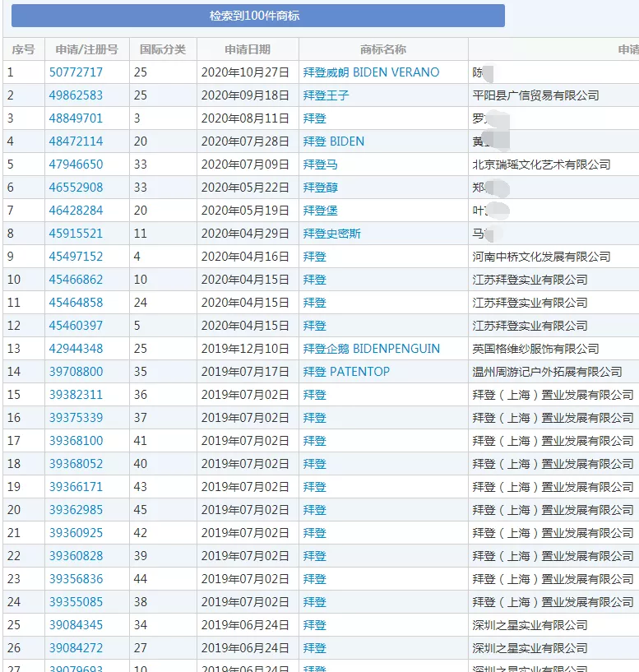The height and width of the screenshot is (672, 639).
Task: Select date 2019年07月17日
Action: coord(245,372)
